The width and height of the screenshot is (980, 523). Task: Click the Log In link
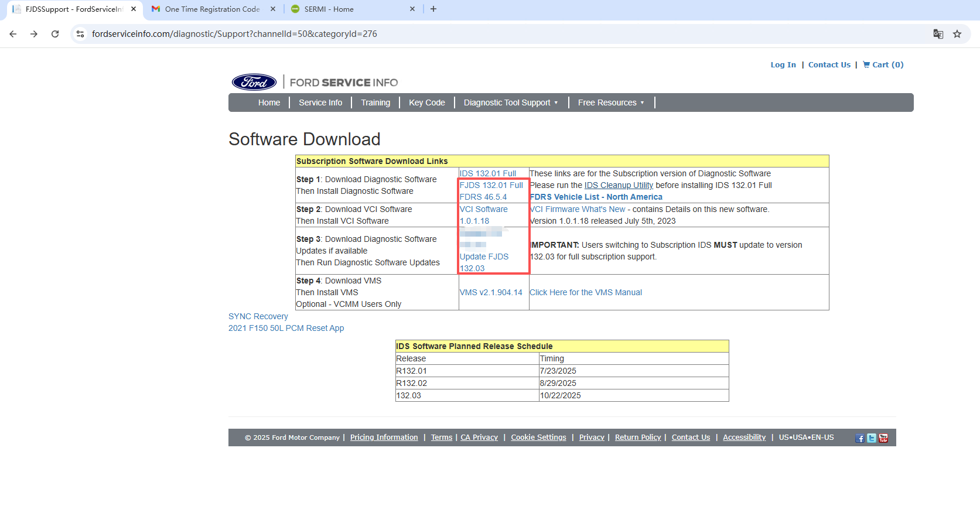tap(783, 64)
